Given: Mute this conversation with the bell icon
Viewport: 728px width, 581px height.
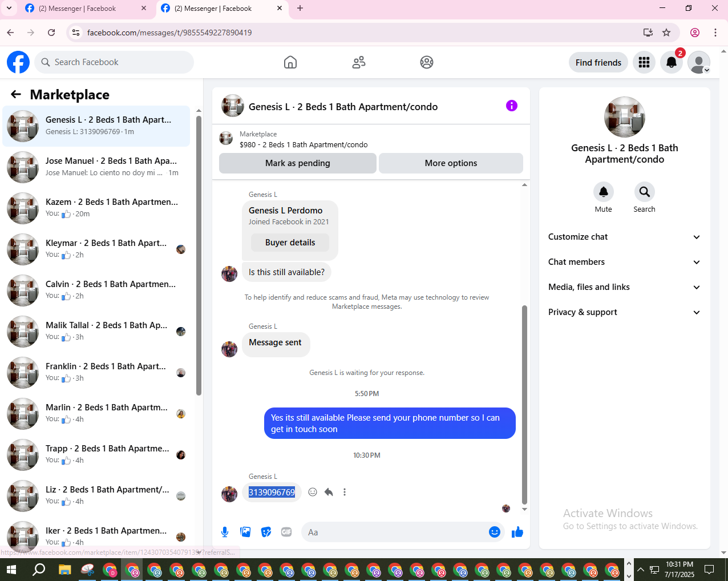Looking at the screenshot, I should (604, 192).
